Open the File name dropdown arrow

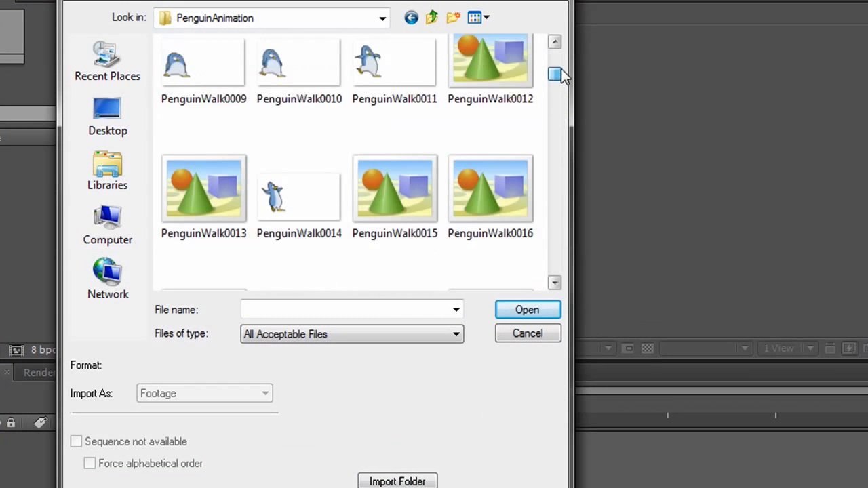(x=456, y=310)
